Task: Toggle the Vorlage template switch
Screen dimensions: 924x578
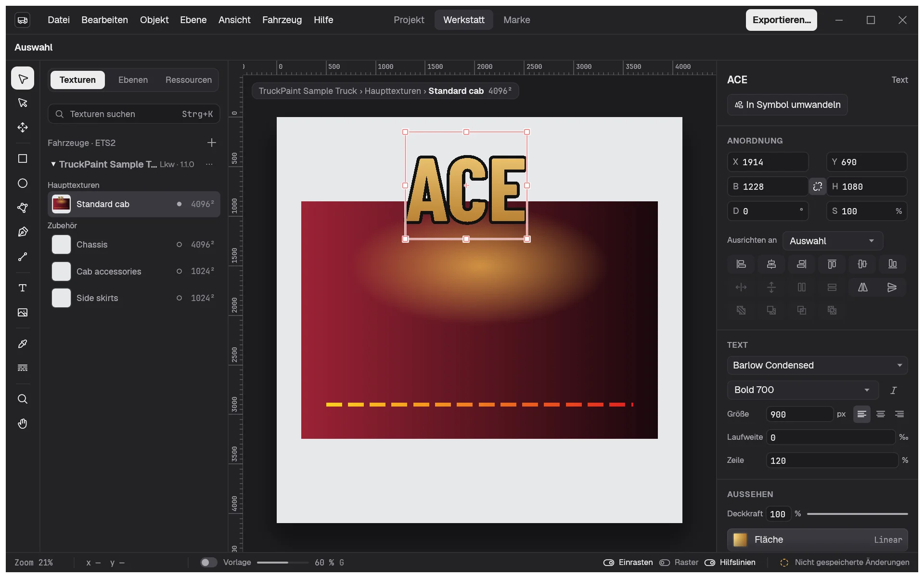Action: point(208,563)
